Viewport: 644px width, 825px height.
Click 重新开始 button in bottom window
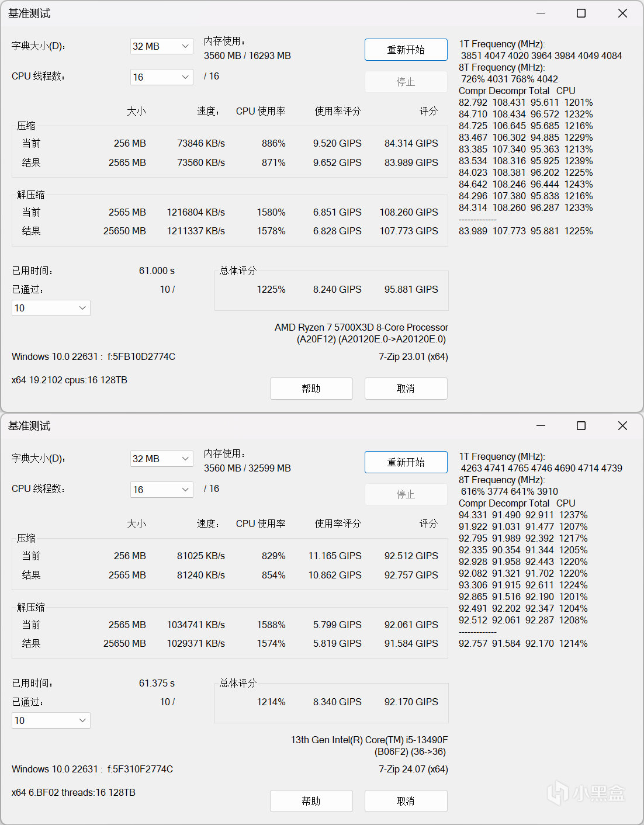406,462
